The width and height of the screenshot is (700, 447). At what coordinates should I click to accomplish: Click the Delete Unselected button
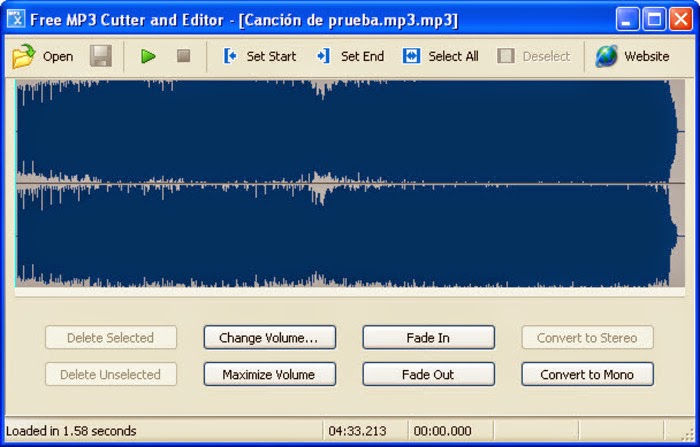tap(111, 374)
